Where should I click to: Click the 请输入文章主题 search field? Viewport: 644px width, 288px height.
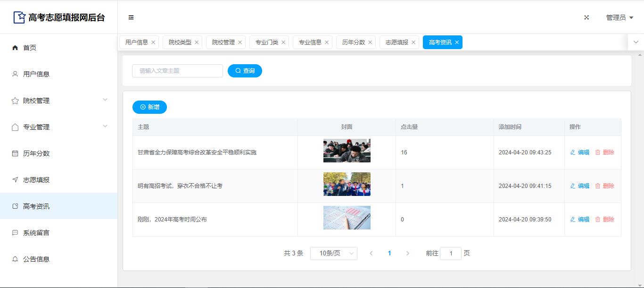tap(177, 71)
